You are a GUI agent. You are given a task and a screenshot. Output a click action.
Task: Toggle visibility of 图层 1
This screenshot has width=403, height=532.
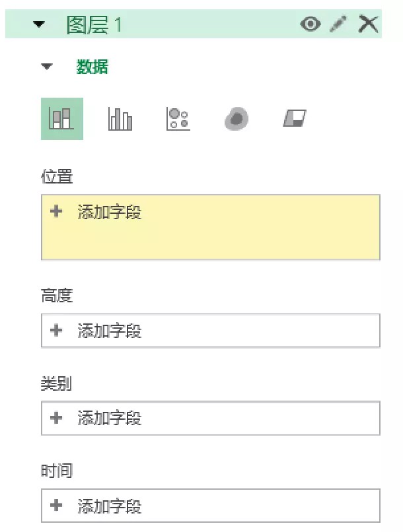coord(310,24)
